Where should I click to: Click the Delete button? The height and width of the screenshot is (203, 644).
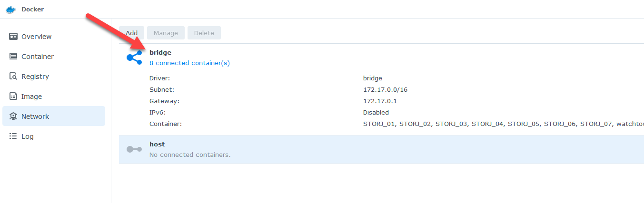pyautogui.click(x=204, y=33)
